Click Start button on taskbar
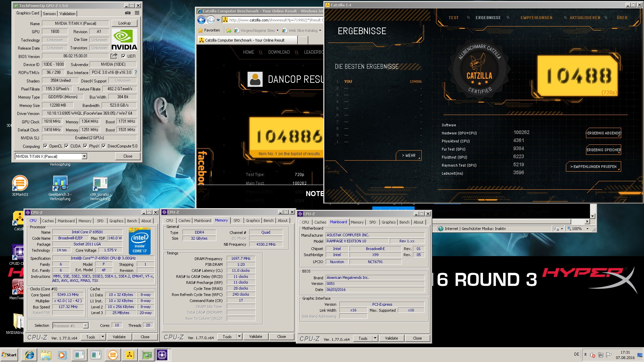 [x=9, y=355]
